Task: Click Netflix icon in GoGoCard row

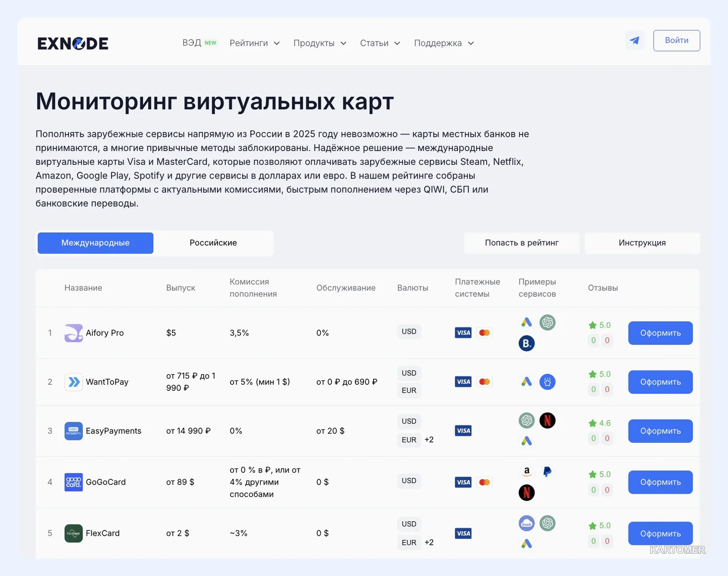Action: [526, 492]
